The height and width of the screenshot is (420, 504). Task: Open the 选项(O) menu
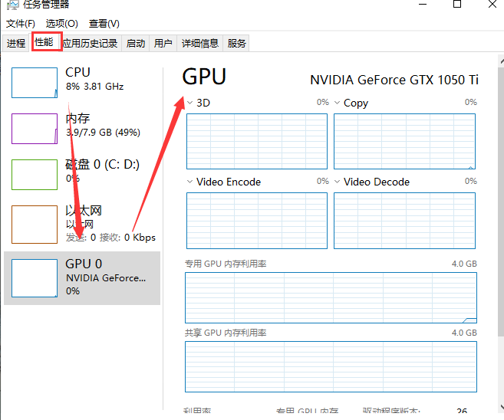point(61,24)
